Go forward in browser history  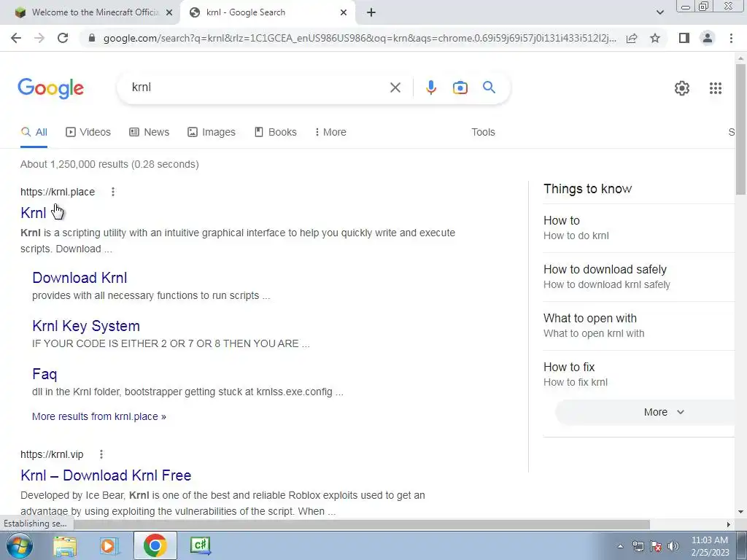pyautogui.click(x=39, y=38)
